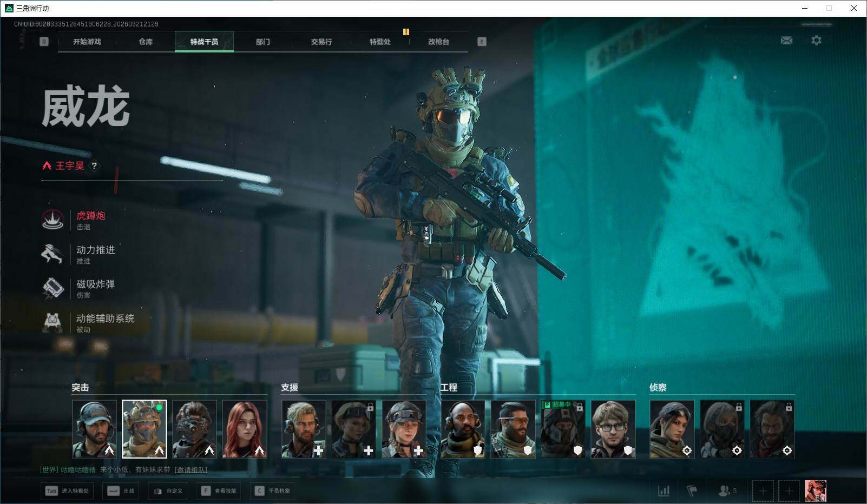The width and height of the screenshot is (867, 504).
Task: Select the red-haired 突击 operator
Action: click(245, 429)
